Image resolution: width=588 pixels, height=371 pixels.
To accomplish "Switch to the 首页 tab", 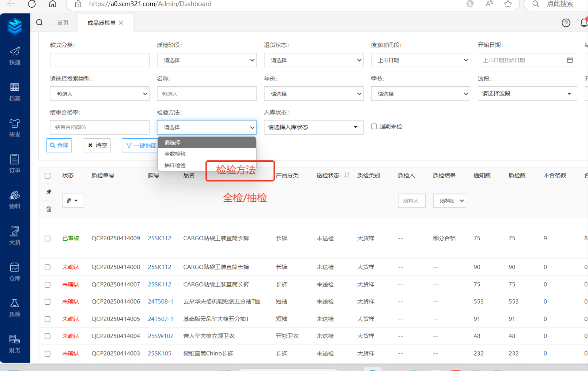I will tap(63, 23).
